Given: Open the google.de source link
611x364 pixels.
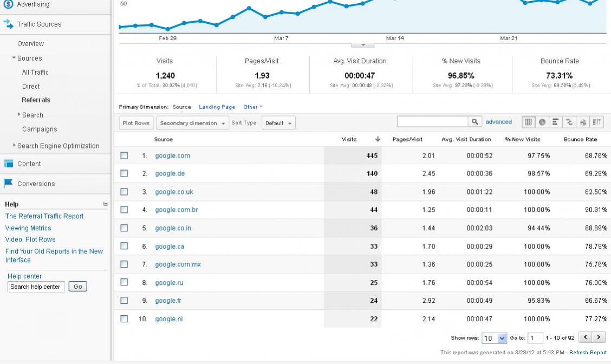Looking at the screenshot, I should [x=170, y=173].
